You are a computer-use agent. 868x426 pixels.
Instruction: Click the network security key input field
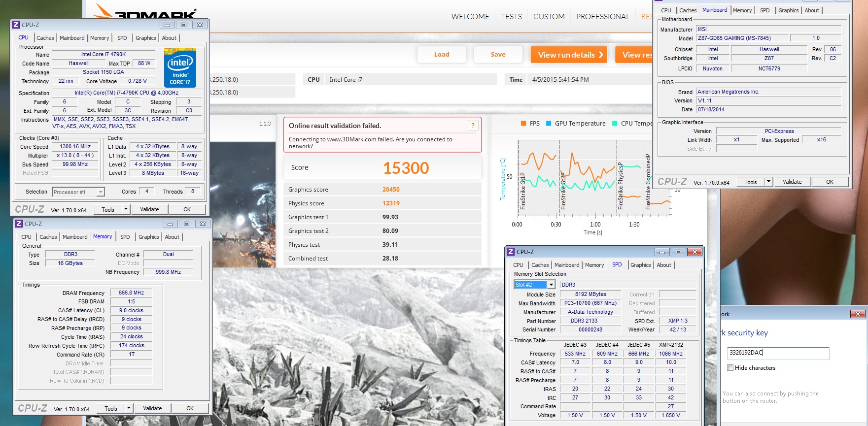click(x=778, y=353)
